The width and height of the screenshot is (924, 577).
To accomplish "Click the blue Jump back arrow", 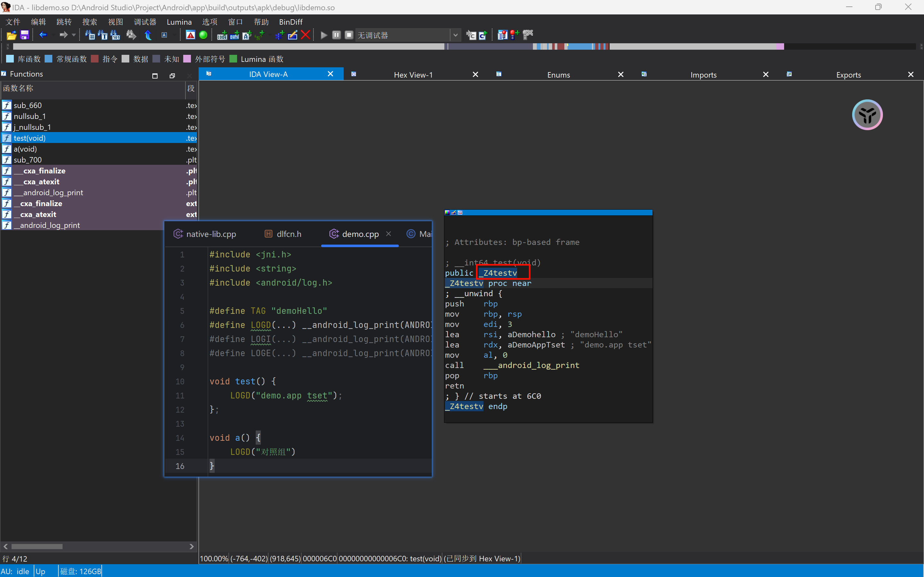I will pyautogui.click(x=43, y=35).
